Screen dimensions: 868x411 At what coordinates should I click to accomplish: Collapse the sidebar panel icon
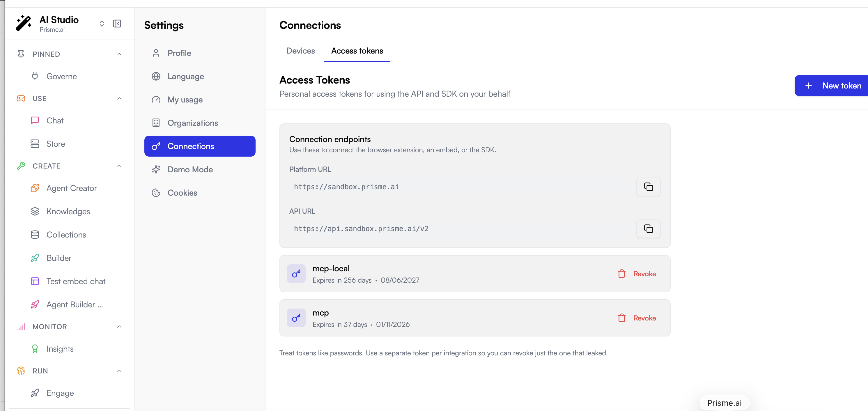[117, 24]
